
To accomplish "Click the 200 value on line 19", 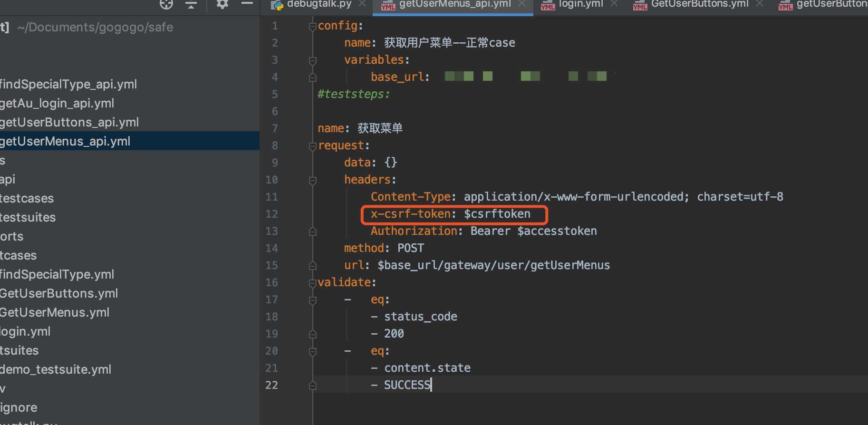I will click(394, 334).
